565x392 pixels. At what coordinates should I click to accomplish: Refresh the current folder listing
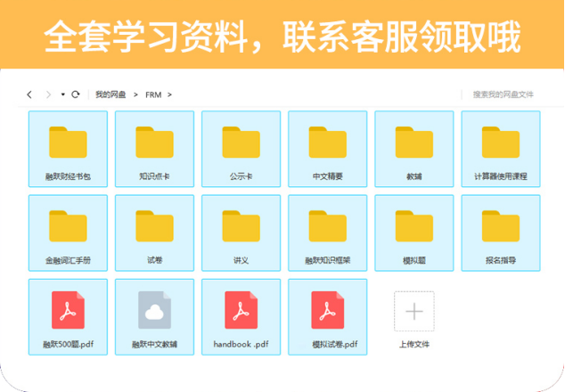[x=76, y=94]
